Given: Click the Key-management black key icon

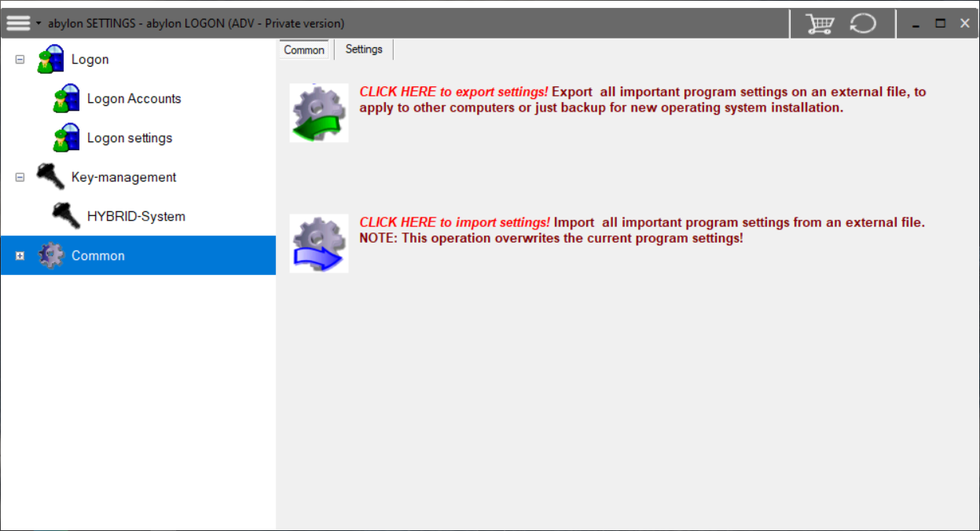Looking at the screenshot, I should (51, 178).
